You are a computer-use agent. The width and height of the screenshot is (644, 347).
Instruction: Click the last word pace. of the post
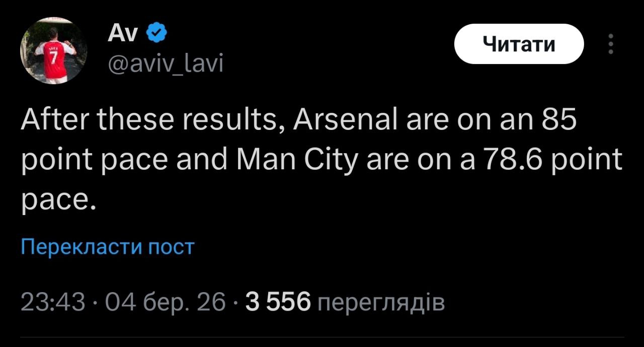point(58,200)
